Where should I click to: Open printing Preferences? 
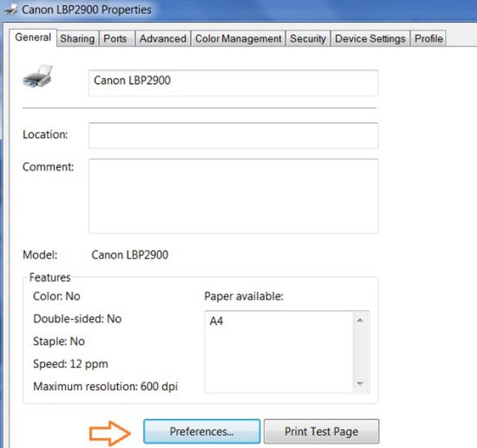(202, 431)
